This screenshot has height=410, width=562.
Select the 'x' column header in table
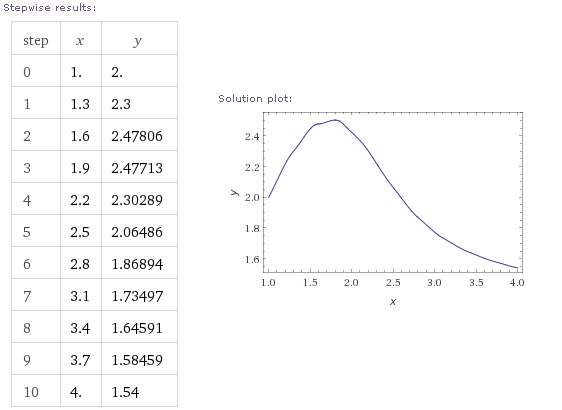(x=81, y=40)
